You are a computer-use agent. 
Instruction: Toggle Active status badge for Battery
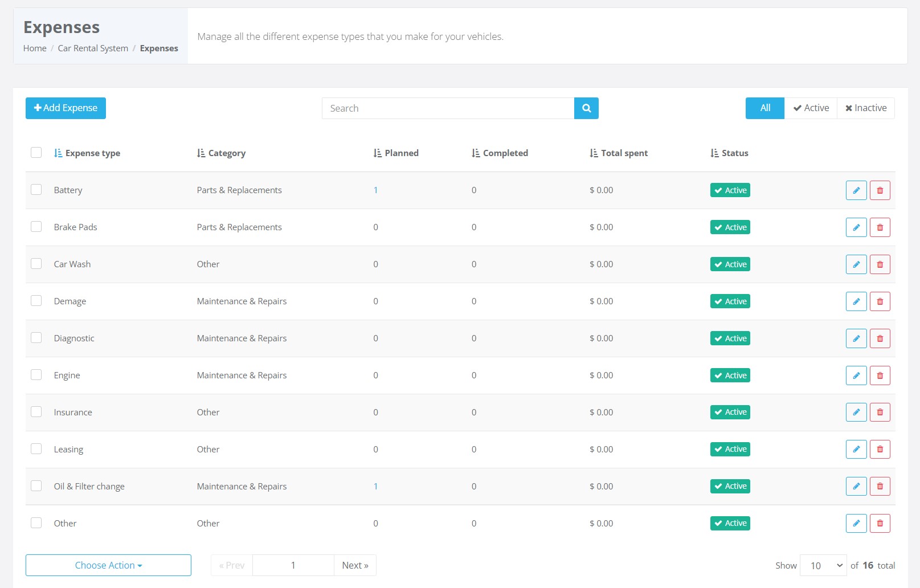pos(730,190)
